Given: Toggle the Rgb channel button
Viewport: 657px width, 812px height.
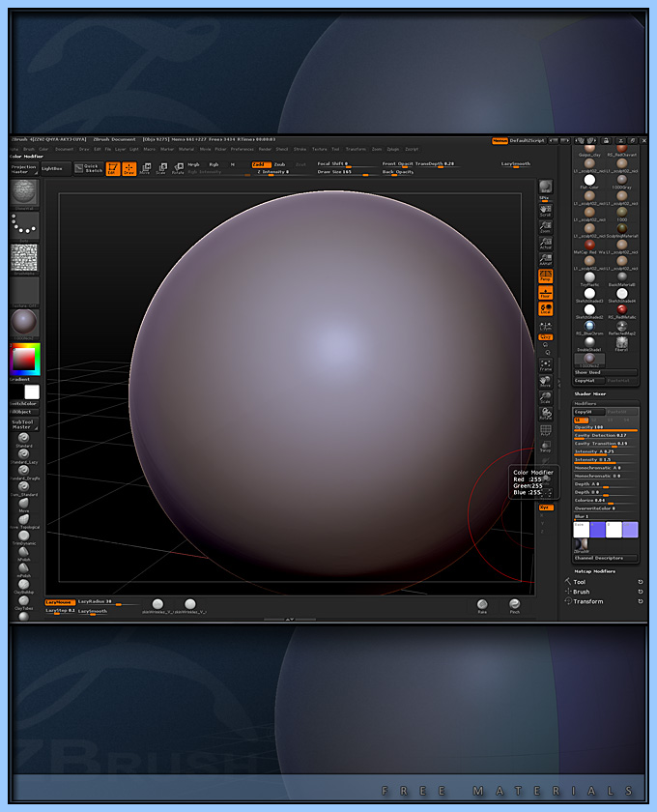Looking at the screenshot, I should pos(214,164).
